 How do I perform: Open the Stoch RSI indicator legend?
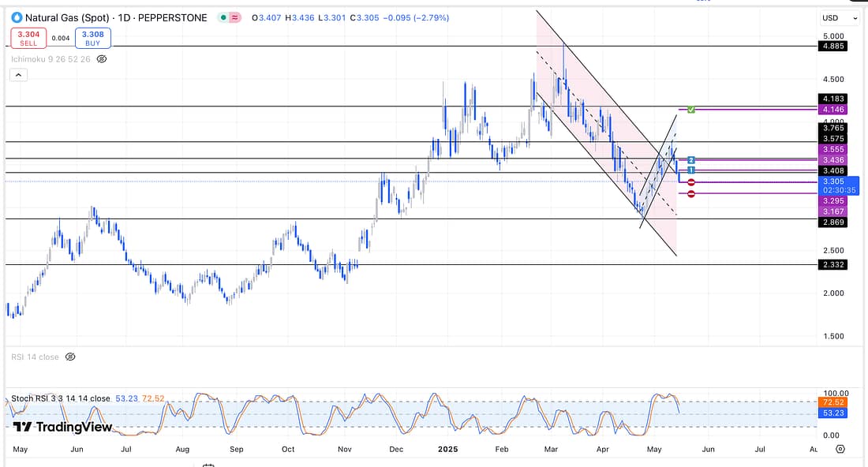coord(60,398)
